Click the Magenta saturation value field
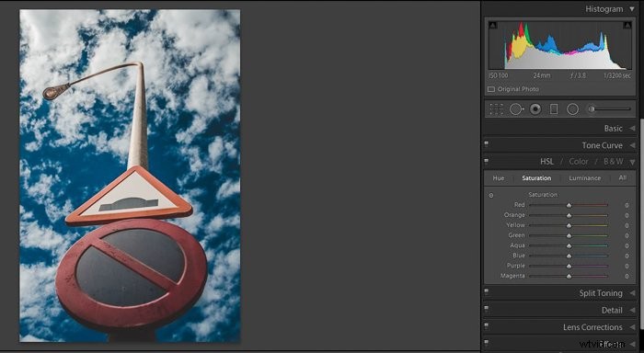 pyautogui.click(x=627, y=277)
